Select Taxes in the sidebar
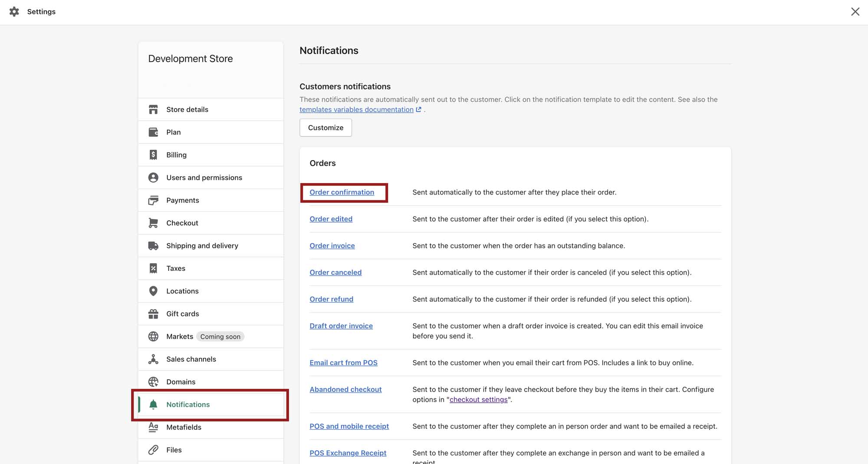Screen dimensions: 868x464 pos(211,268)
